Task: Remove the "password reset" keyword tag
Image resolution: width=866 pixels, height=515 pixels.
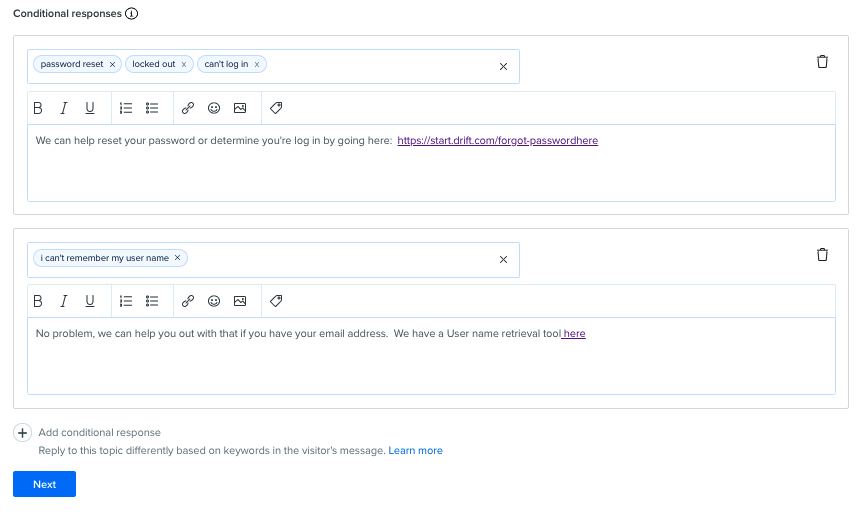Action: click(112, 65)
